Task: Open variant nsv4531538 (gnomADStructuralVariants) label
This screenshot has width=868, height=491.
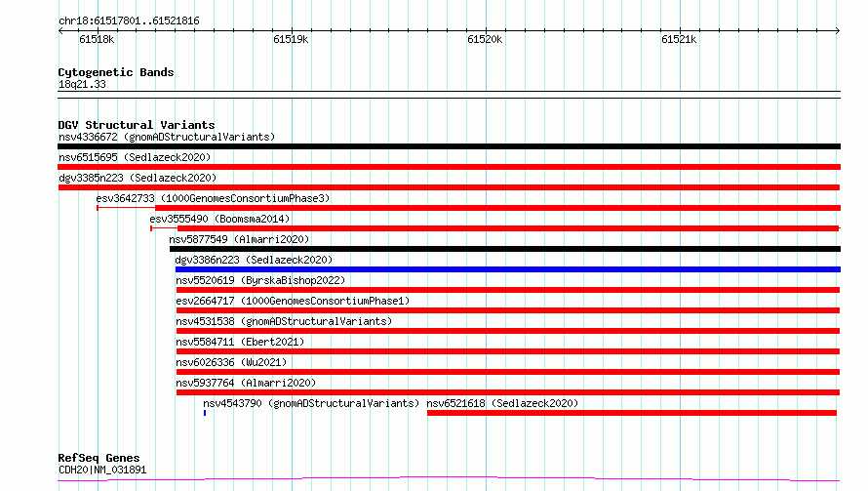Action: pos(284,321)
